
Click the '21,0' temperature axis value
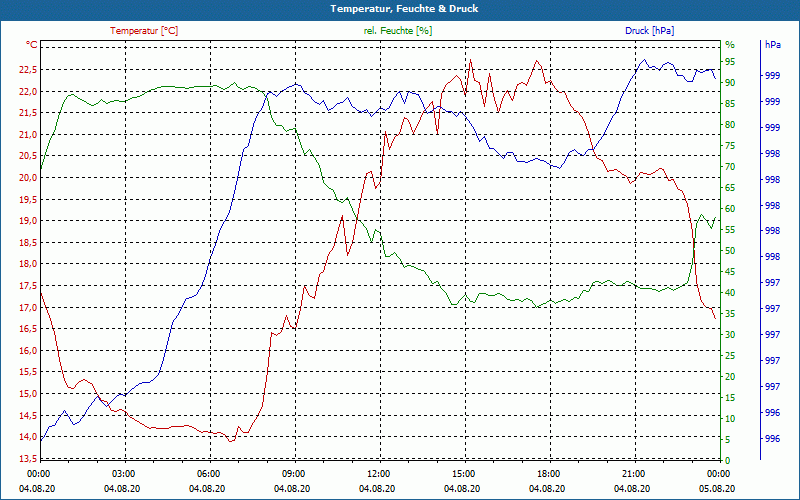(28, 135)
